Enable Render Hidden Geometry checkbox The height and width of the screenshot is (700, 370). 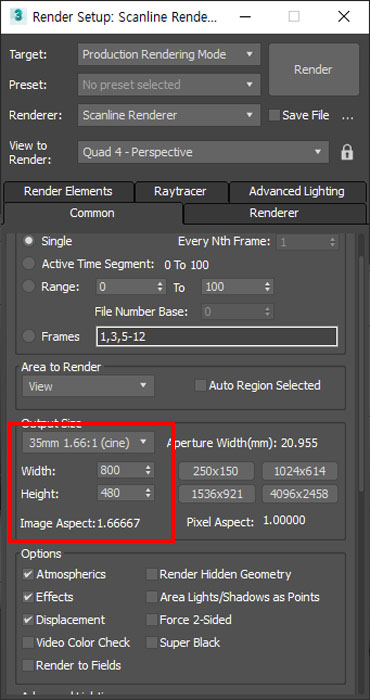point(152,574)
